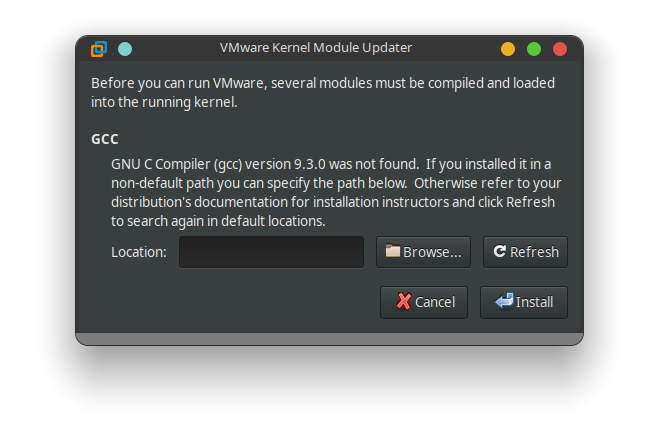The width and height of the screenshot is (659, 431).
Task: Click the folder icon on Browse button
Action: (393, 252)
